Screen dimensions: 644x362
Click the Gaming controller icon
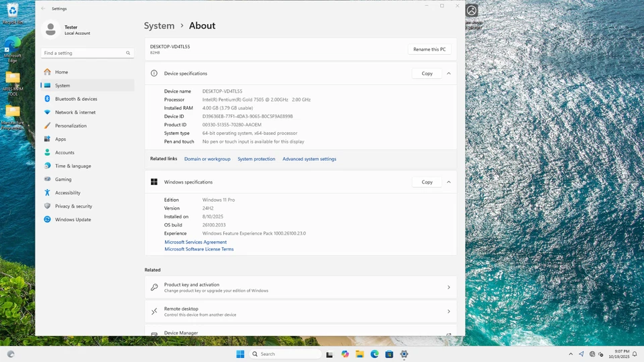(x=48, y=179)
